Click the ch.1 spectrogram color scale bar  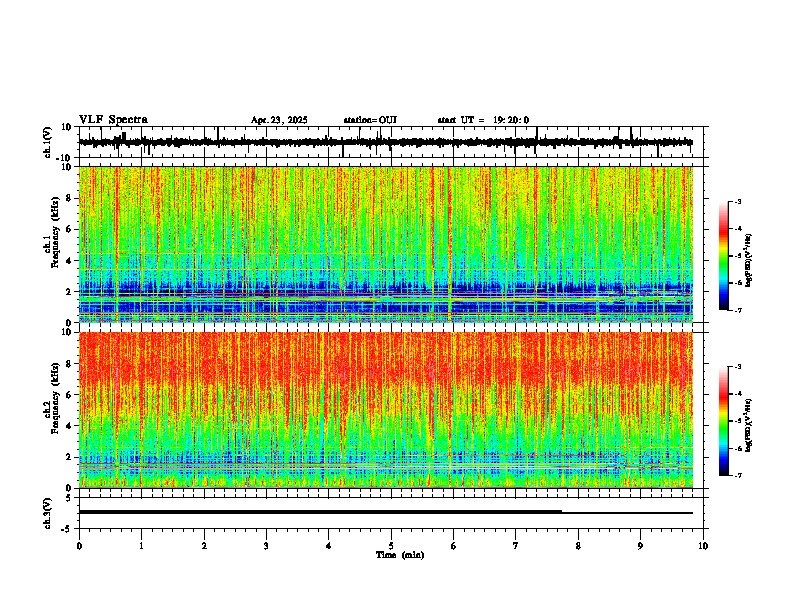[723, 256]
